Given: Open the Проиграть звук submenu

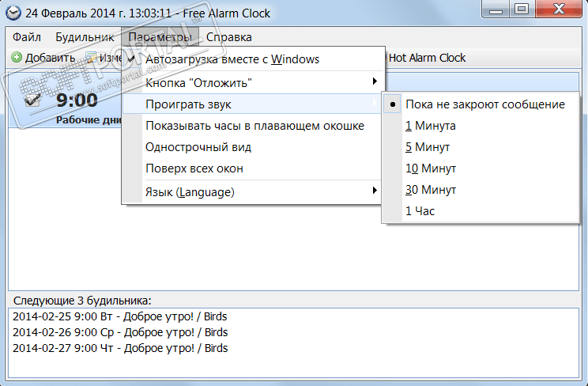Looking at the screenshot, I should coord(253,104).
